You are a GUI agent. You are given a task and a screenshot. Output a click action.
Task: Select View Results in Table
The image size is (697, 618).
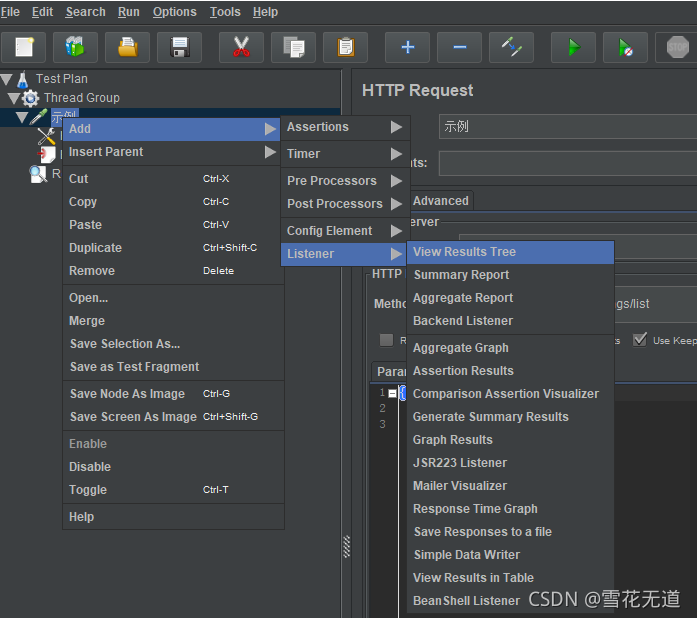[510, 578]
